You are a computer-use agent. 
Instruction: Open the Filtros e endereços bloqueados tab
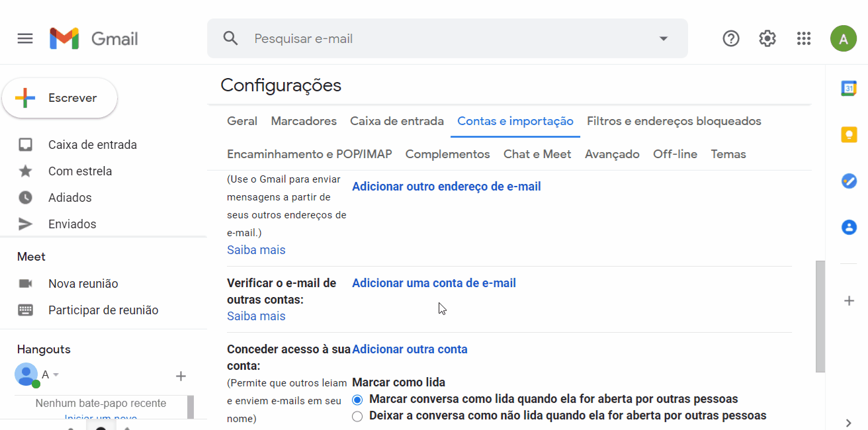click(x=673, y=121)
